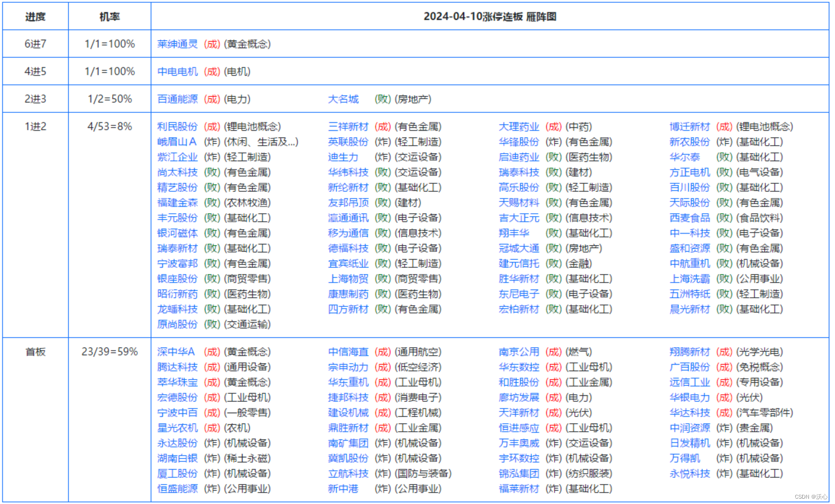This screenshot has width=835, height=504.
Task: Select the 4进5 progress cell
Action: [35, 71]
